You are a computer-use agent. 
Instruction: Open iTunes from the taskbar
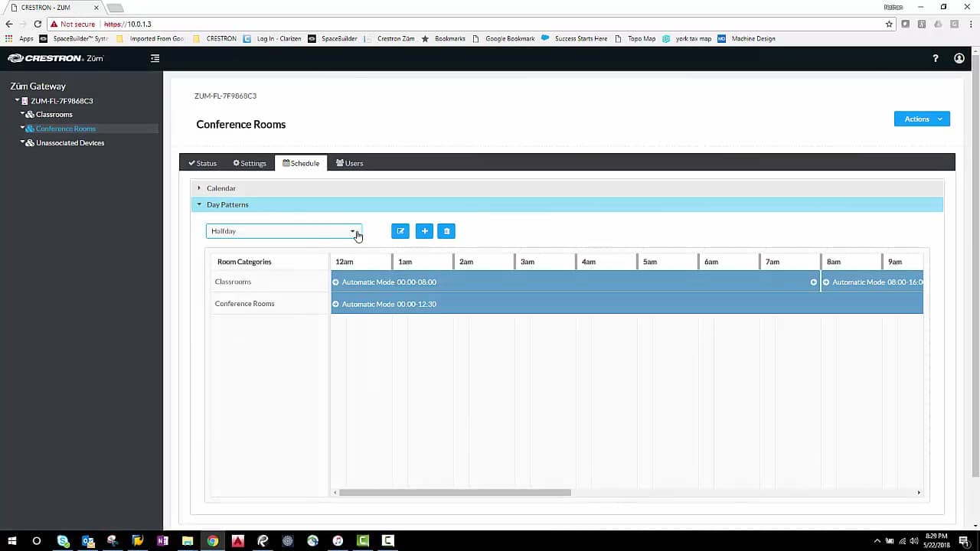click(338, 540)
